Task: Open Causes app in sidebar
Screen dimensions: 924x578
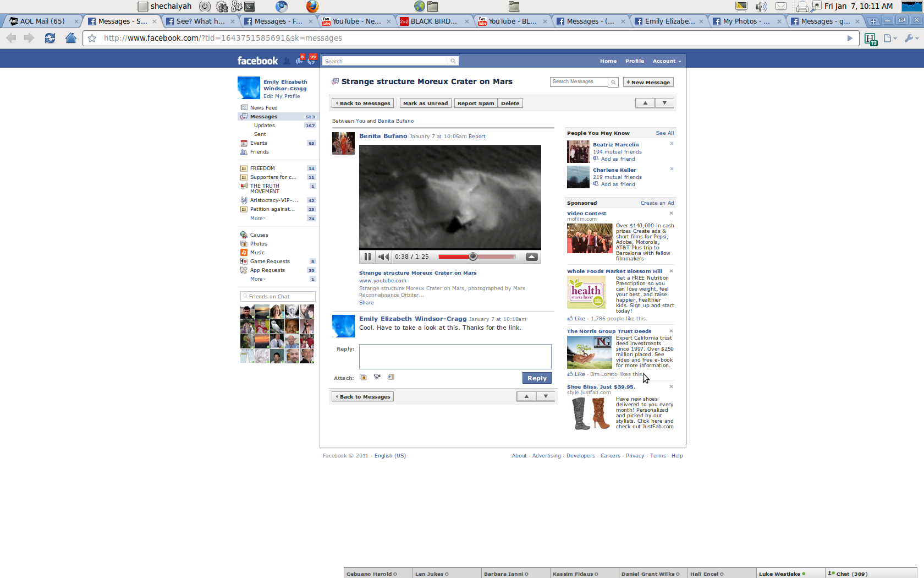Action: [x=259, y=235]
